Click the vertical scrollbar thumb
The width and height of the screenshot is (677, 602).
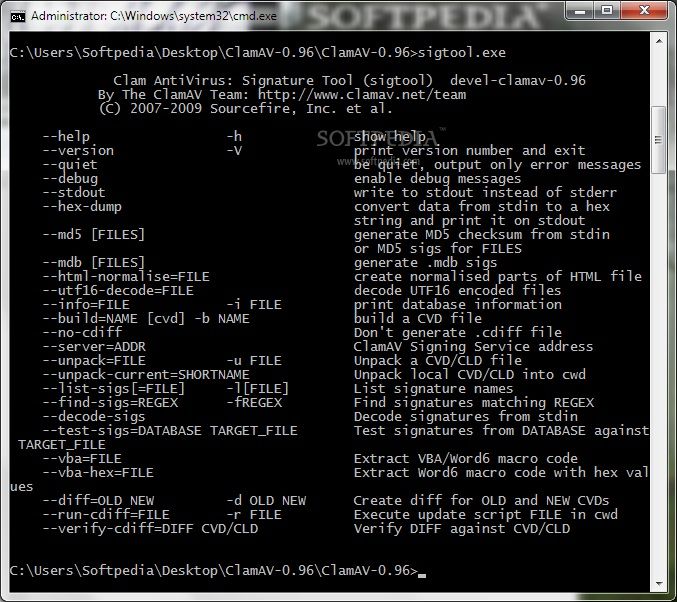click(x=658, y=139)
